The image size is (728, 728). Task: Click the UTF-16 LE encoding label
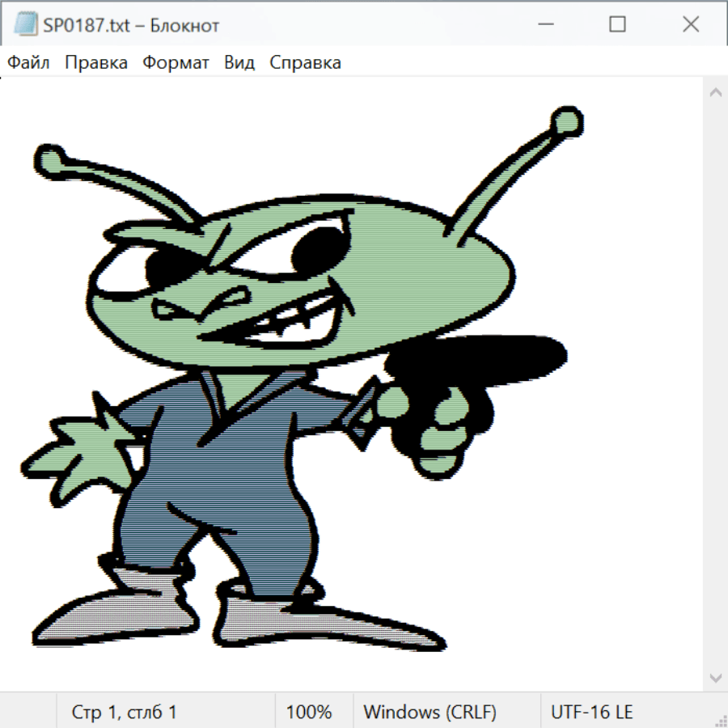pyautogui.click(x=591, y=713)
